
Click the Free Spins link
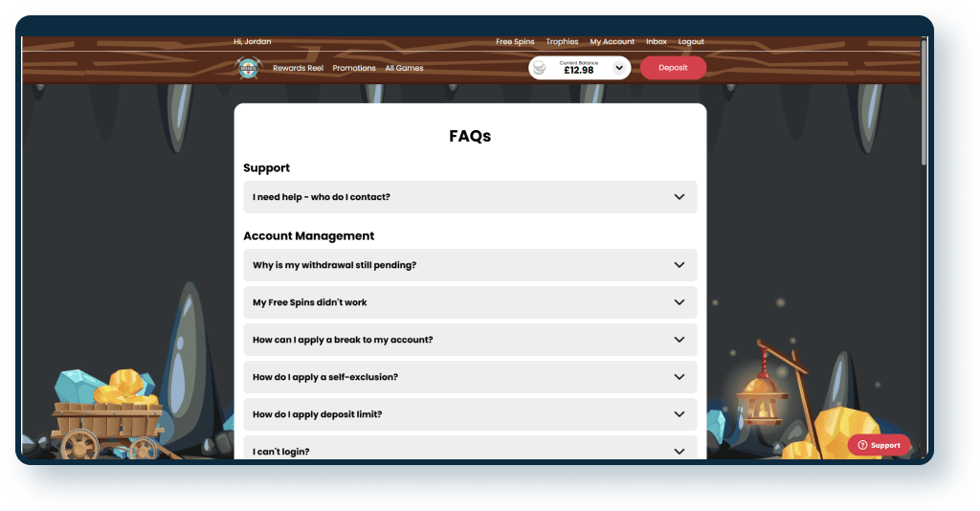[515, 42]
